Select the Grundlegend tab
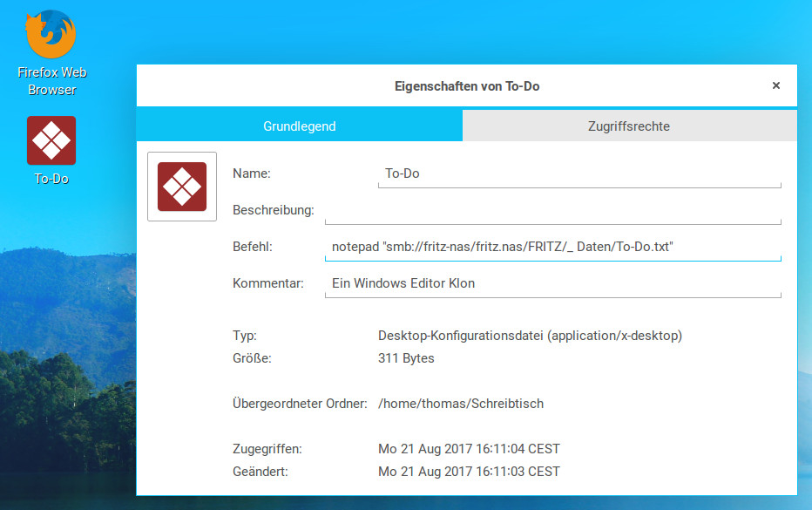This screenshot has height=510, width=812. 299,126
